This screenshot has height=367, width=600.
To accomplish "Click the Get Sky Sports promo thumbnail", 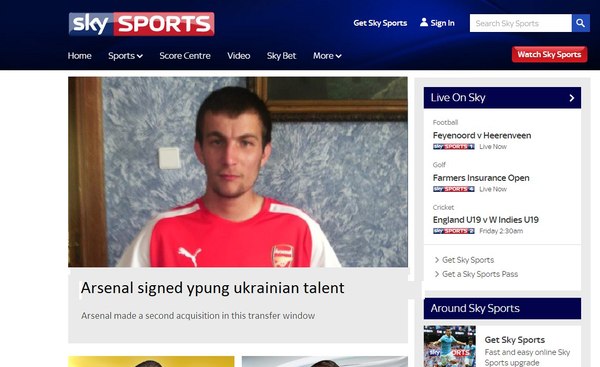I will click(x=450, y=346).
